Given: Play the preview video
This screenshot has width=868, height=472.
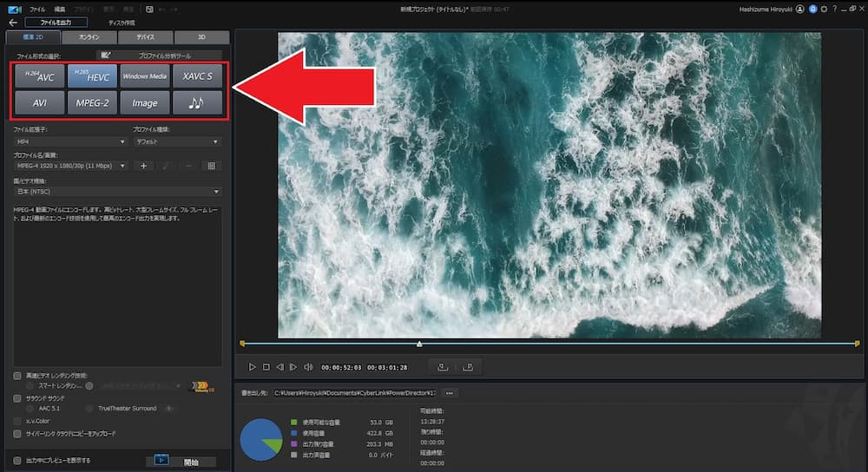Looking at the screenshot, I should (253, 367).
